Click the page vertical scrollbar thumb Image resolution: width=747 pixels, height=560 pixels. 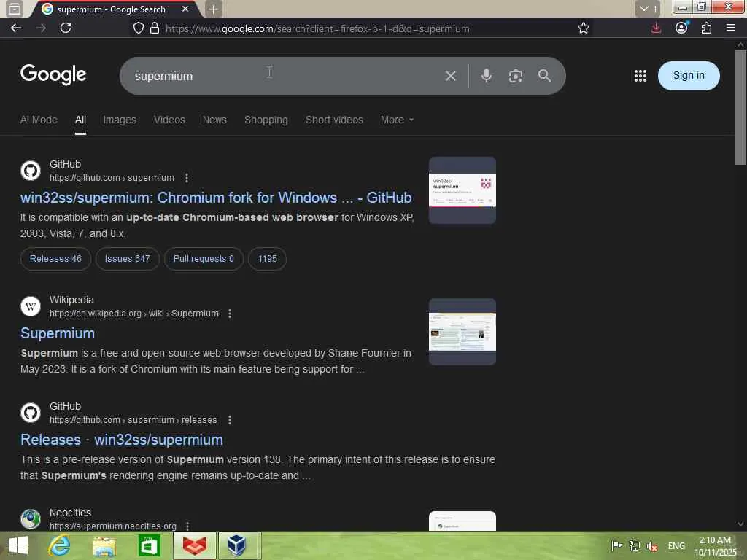[x=740, y=107]
